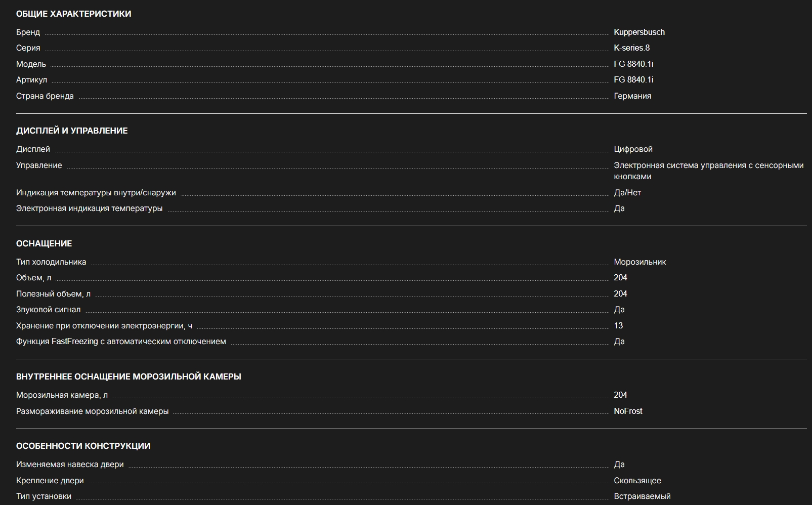The height and width of the screenshot is (505, 812).
Task: Select the brand country value Германия
Action: 632,96
